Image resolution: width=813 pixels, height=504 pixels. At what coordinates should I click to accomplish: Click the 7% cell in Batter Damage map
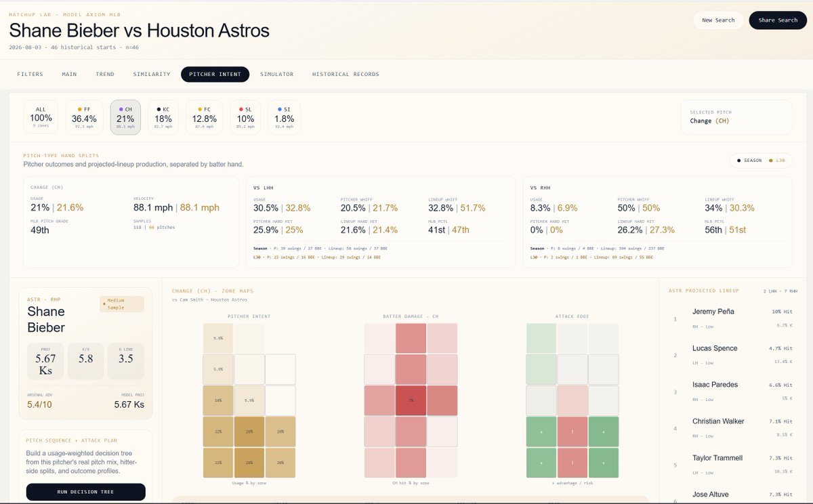click(411, 400)
